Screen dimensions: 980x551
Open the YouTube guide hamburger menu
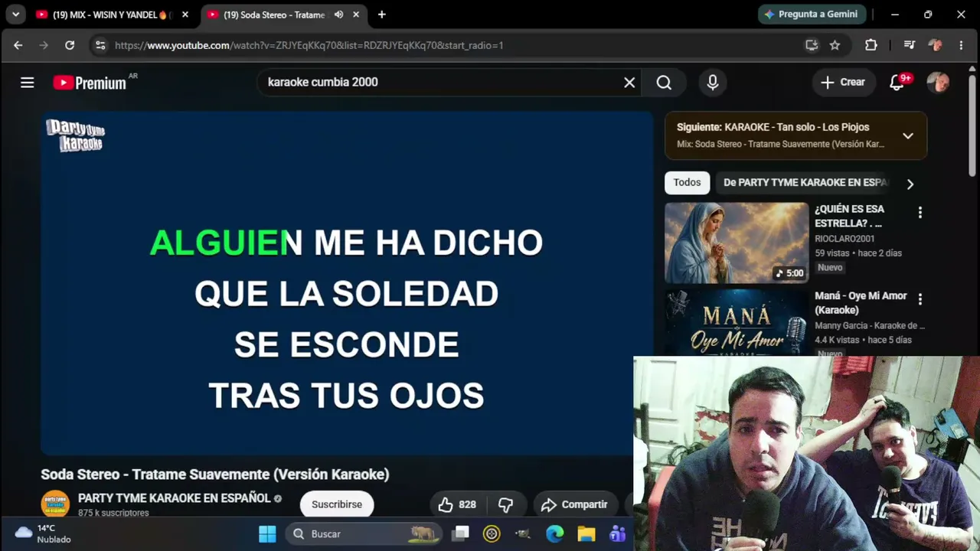coord(28,83)
